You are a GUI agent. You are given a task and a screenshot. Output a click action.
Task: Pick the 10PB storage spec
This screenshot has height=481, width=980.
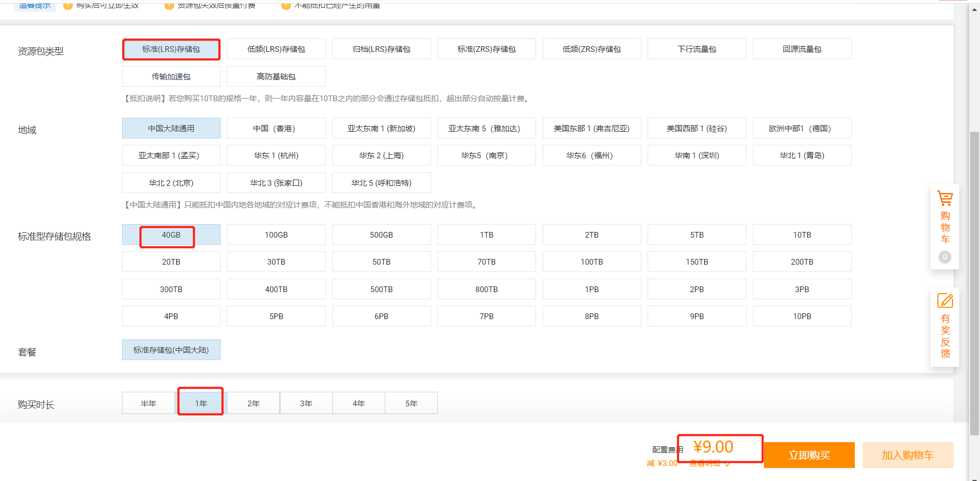[802, 316]
